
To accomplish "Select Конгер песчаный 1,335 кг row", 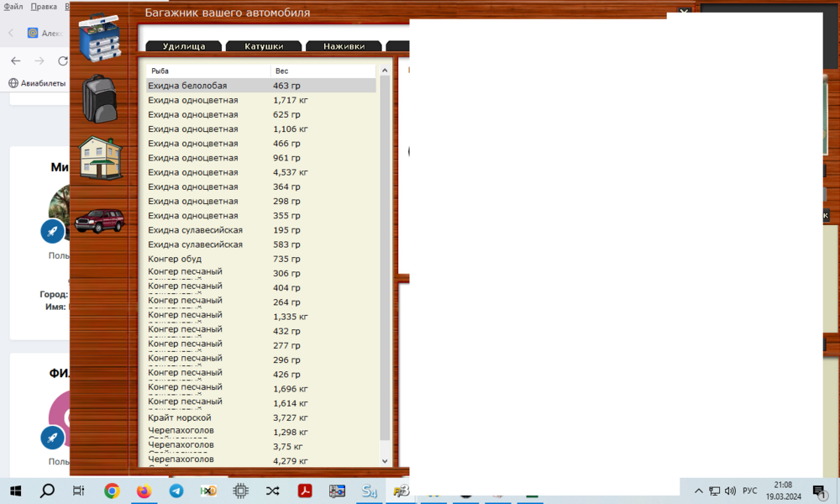I will [261, 317].
